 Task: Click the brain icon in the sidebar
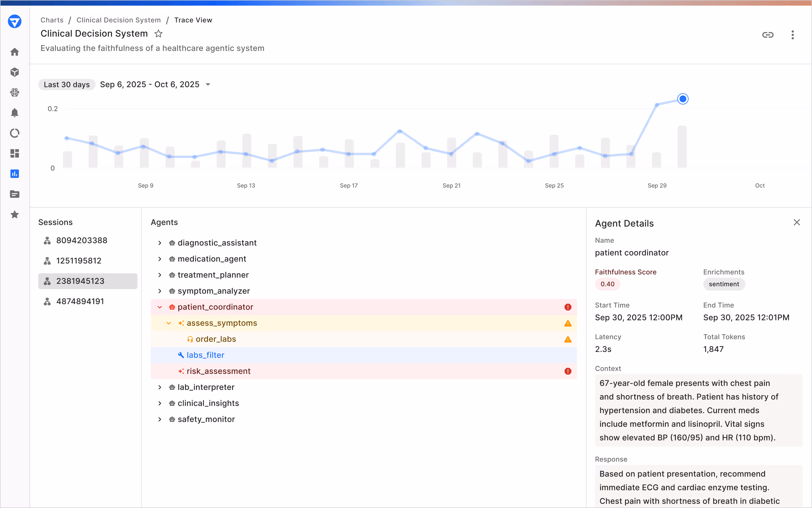pyautogui.click(x=15, y=92)
